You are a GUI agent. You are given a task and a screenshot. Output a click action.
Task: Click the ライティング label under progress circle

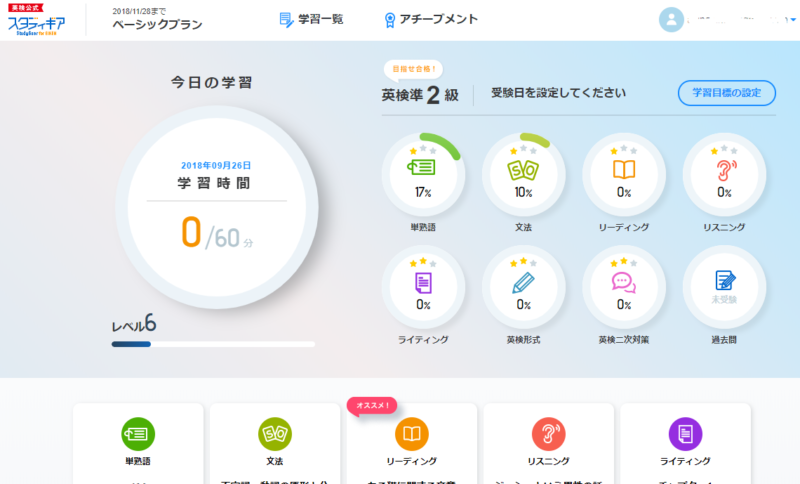point(423,340)
